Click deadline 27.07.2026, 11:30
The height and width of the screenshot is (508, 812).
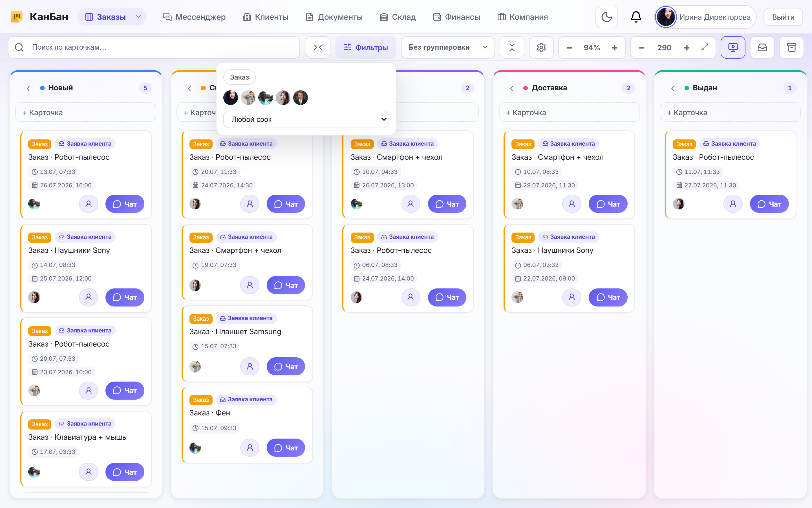pyautogui.click(x=706, y=185)
